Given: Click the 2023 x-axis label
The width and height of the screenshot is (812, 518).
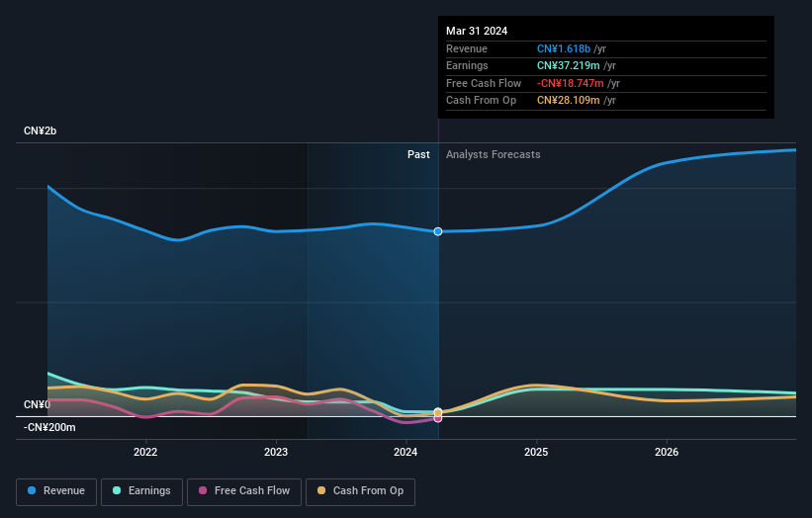Looking at the screenshot, I should click(x=276, y=453).
